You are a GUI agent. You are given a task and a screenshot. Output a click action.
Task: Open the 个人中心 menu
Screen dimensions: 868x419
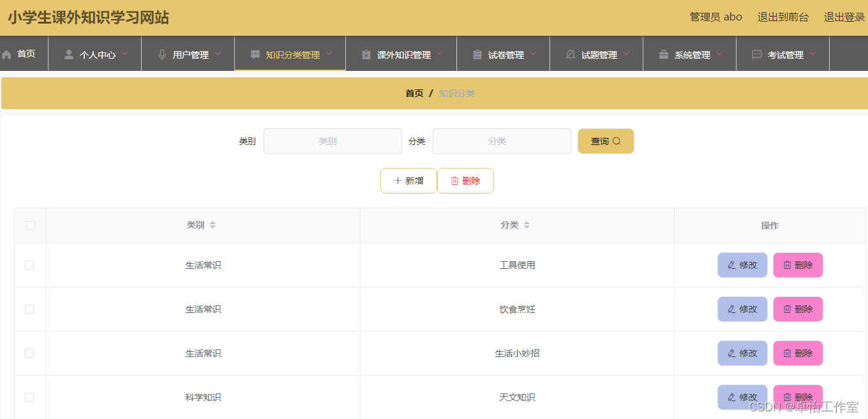point(95,54)
